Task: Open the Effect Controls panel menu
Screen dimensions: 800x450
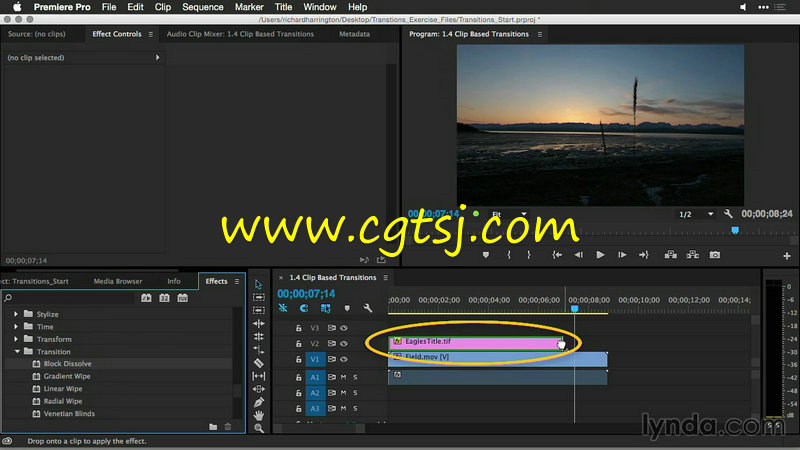Action: (151, 34)
